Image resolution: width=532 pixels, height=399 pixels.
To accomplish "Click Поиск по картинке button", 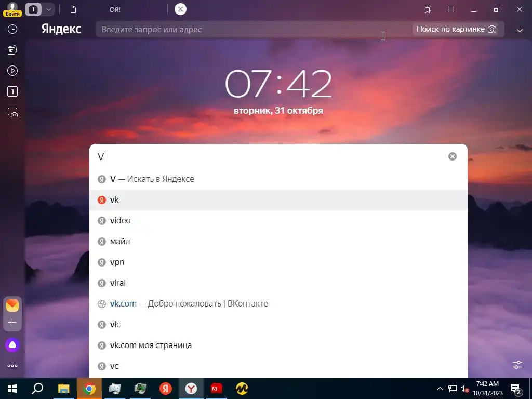I will [456, 29].
